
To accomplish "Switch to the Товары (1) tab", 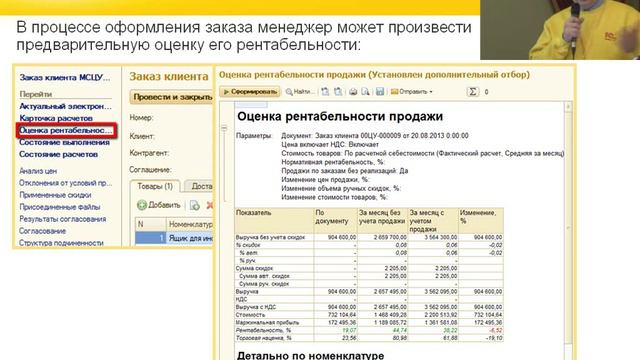I will (155, 187).
